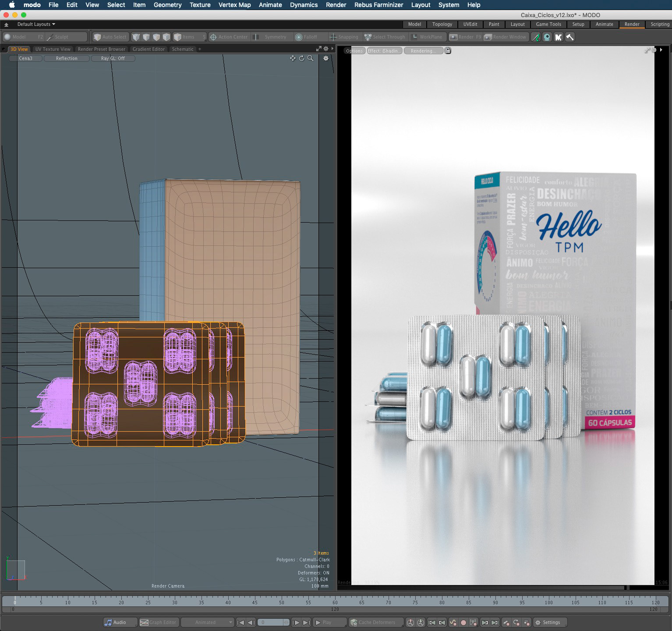Open the Cena3 camera view dropdown
This screenshot has width=672, height=631.
[x=25, y=58]
